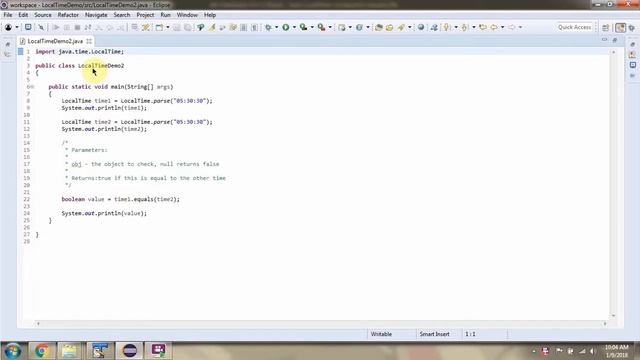The width and height of the screenshot is (640, 360).
Task: Click the Search flashlight toolbar icon
Action: point(401,27)
